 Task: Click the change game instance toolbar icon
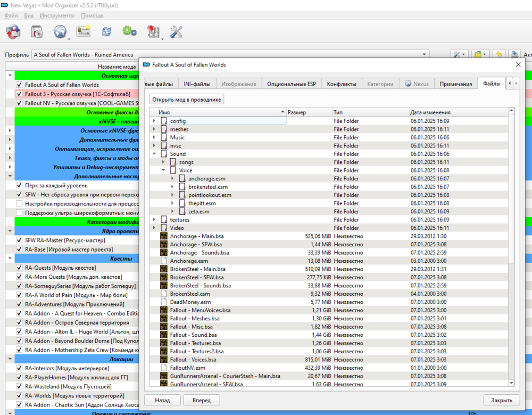(13, 32)
